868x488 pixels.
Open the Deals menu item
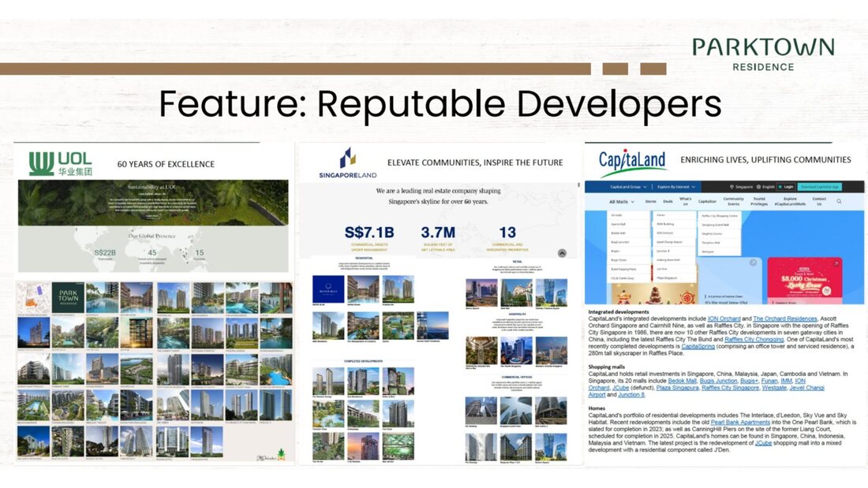click(668, 201)
